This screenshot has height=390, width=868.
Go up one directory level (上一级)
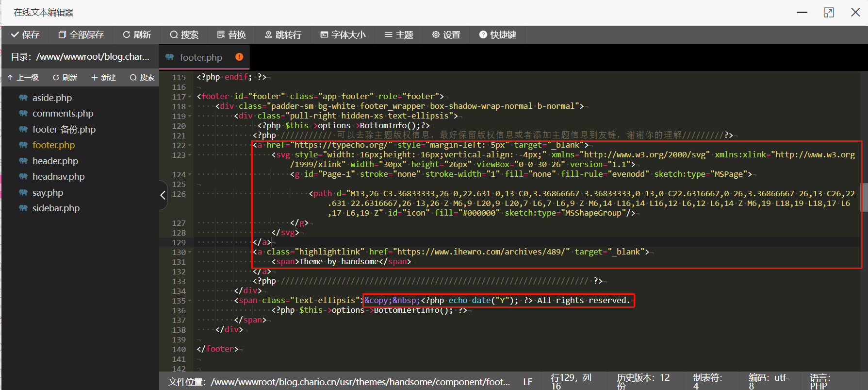click(x=23, y=78)
